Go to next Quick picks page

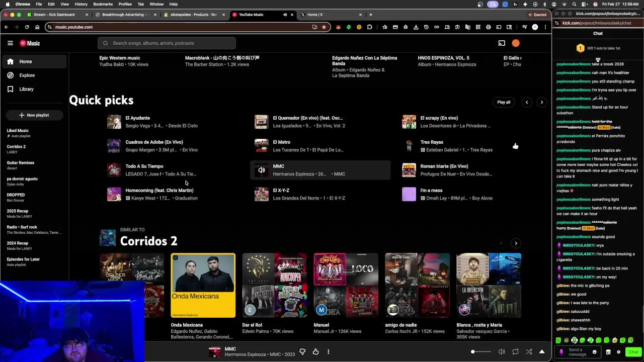point(542,102)
